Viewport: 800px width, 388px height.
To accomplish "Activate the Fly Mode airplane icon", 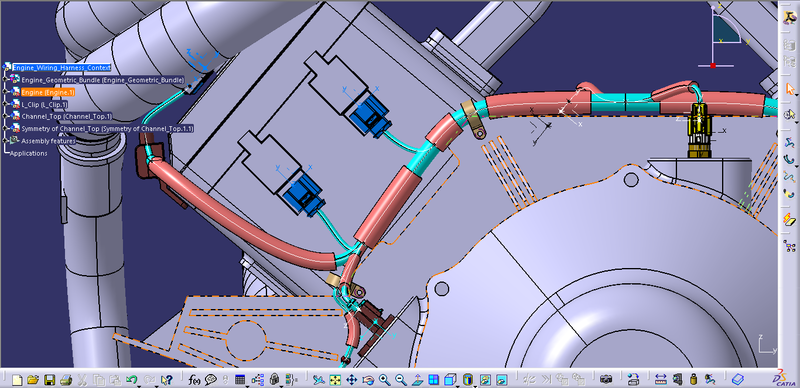I will tap(318, 380).
